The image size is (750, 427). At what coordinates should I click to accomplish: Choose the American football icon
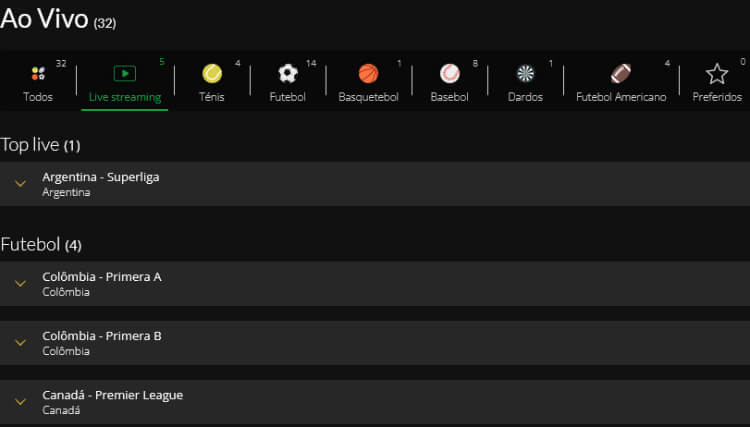621,74
